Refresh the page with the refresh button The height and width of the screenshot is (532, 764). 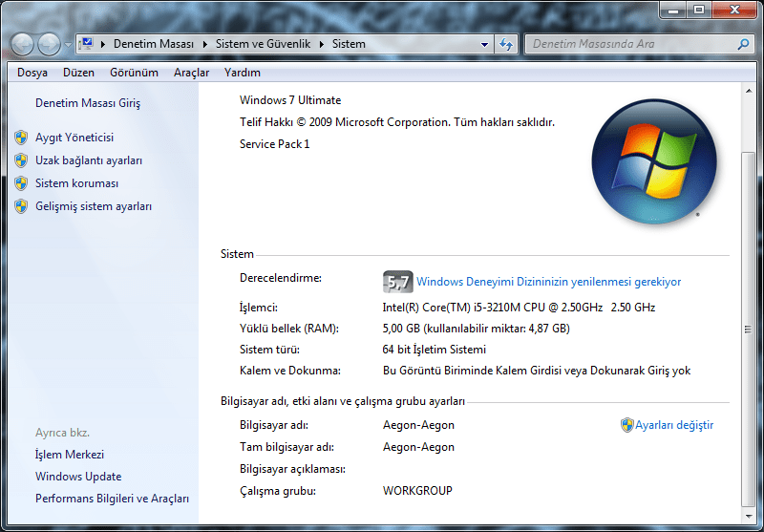506,44
